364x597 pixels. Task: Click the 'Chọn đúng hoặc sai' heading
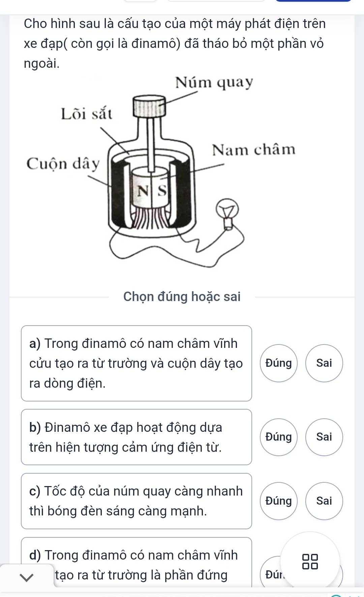click(182, 297)
